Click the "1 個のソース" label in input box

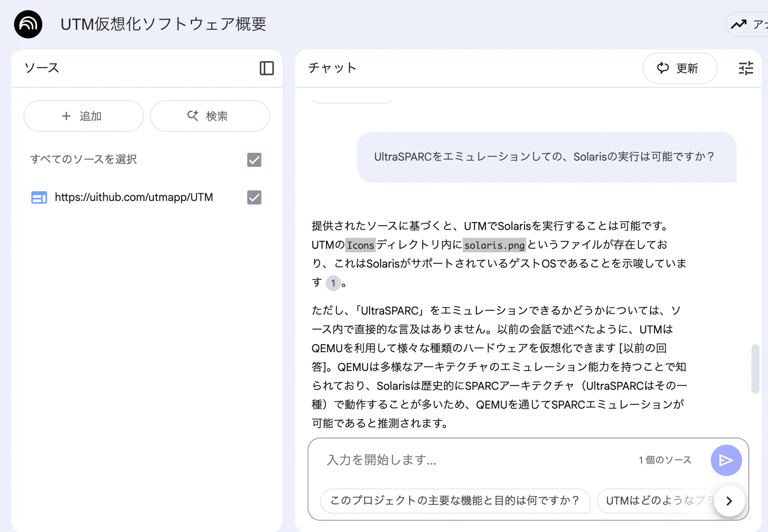pyautogui.click(x=665, y=460)
